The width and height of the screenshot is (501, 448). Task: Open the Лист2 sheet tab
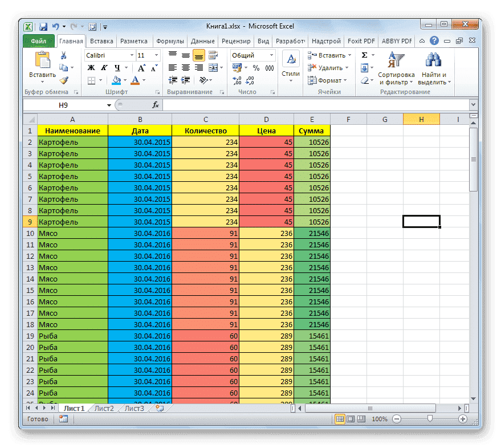tap(105, 408)
